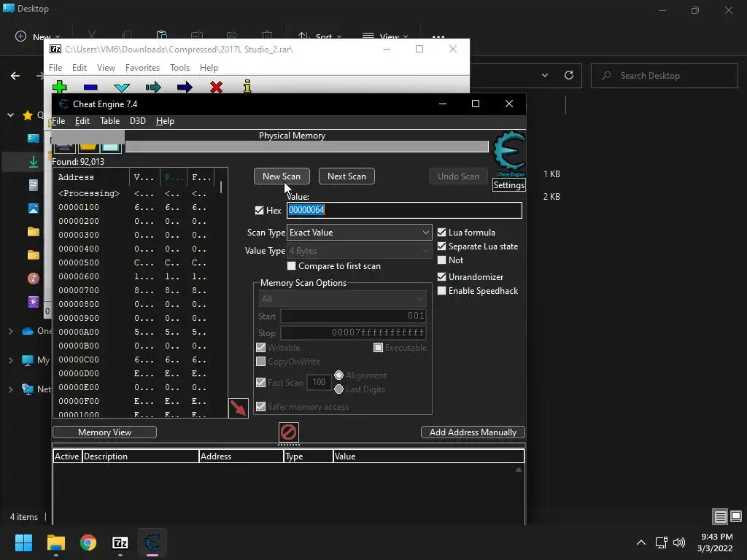Screen dimensions: 747x560
Task: Click the Cheat Engine open file folder icon
Action: pyautogui.click(x=88, y=147)
